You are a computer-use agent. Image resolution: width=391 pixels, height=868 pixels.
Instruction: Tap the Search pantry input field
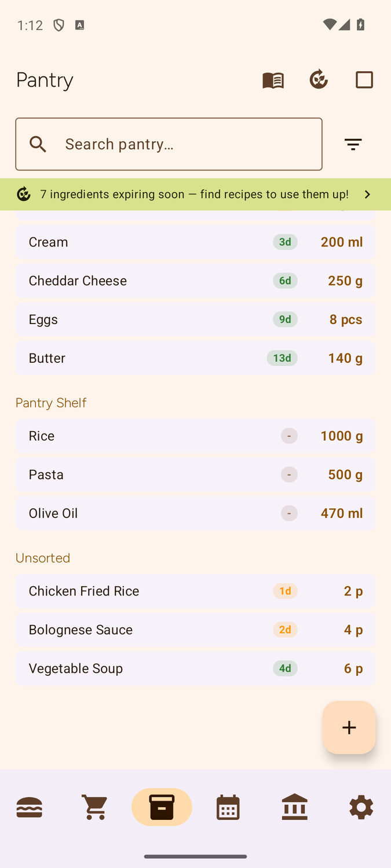(168, 144)
